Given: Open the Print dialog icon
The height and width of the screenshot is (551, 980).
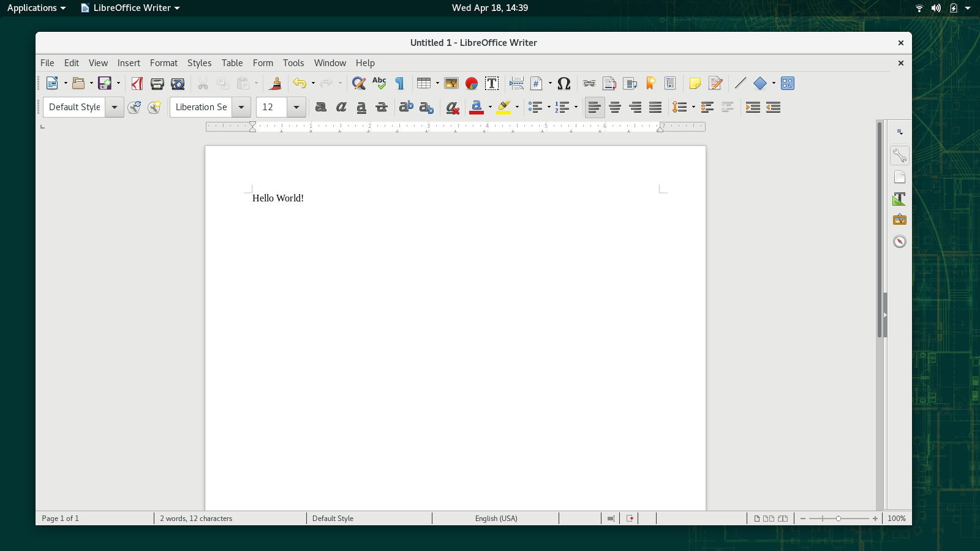Looking at the screenshot, I should pos(157,83).
